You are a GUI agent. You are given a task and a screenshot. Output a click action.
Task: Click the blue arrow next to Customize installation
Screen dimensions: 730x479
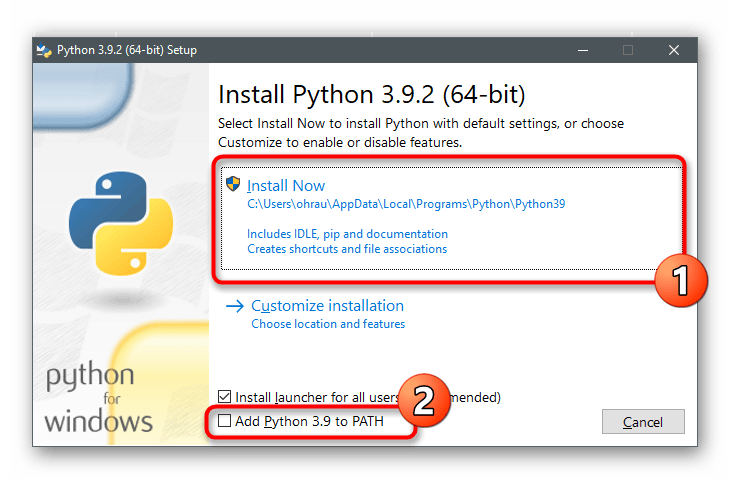coord(235,306)
